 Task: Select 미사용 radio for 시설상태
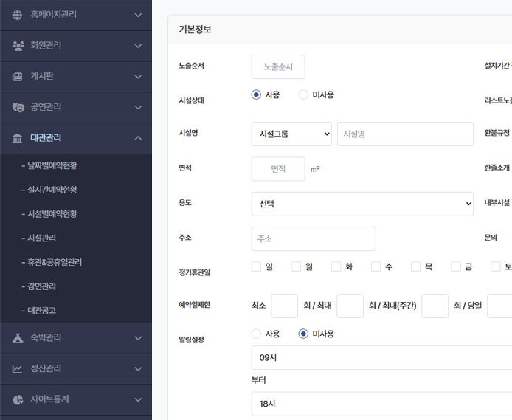[303, 94]
